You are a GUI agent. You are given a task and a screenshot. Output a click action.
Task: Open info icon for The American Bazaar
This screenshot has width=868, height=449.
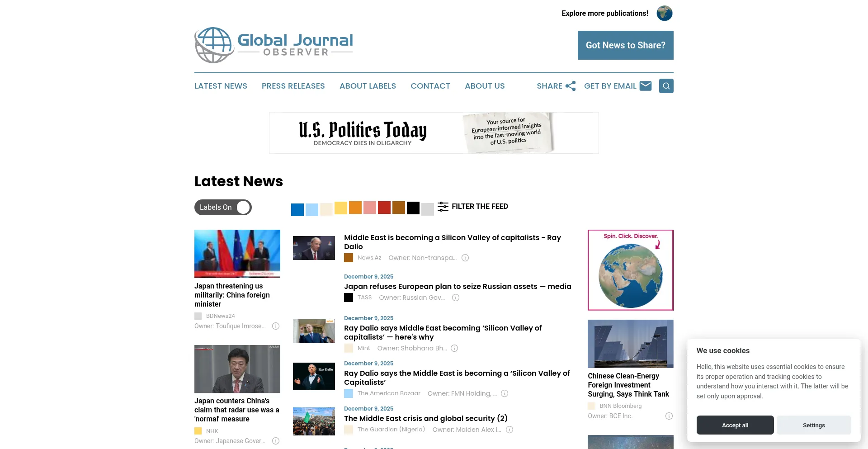505,393
